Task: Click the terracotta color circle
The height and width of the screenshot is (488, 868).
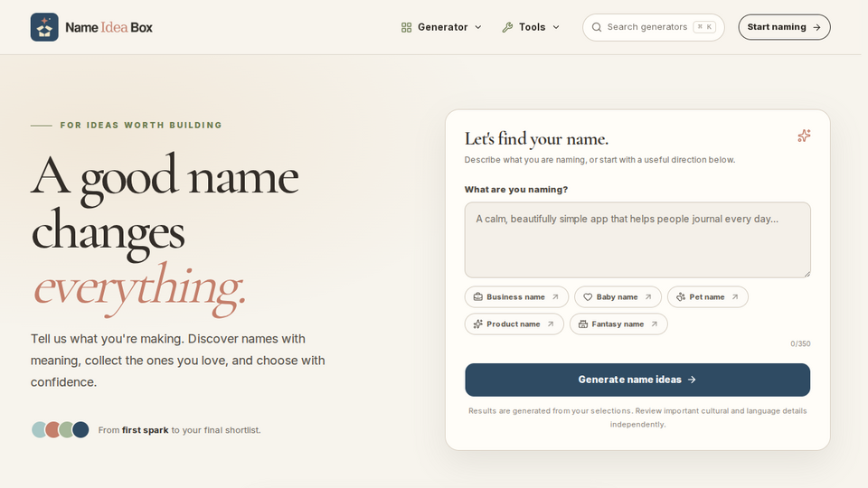Action: [52, 430]
